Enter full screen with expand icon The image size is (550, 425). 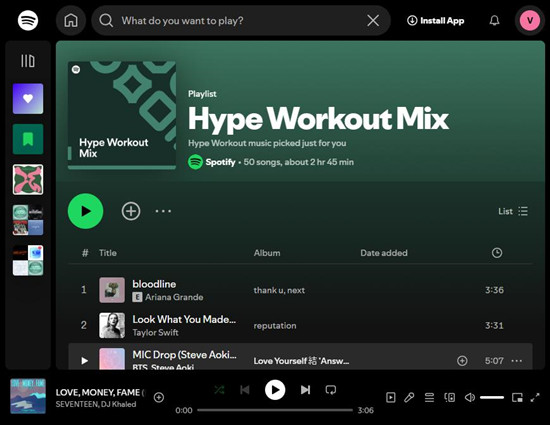535,397
